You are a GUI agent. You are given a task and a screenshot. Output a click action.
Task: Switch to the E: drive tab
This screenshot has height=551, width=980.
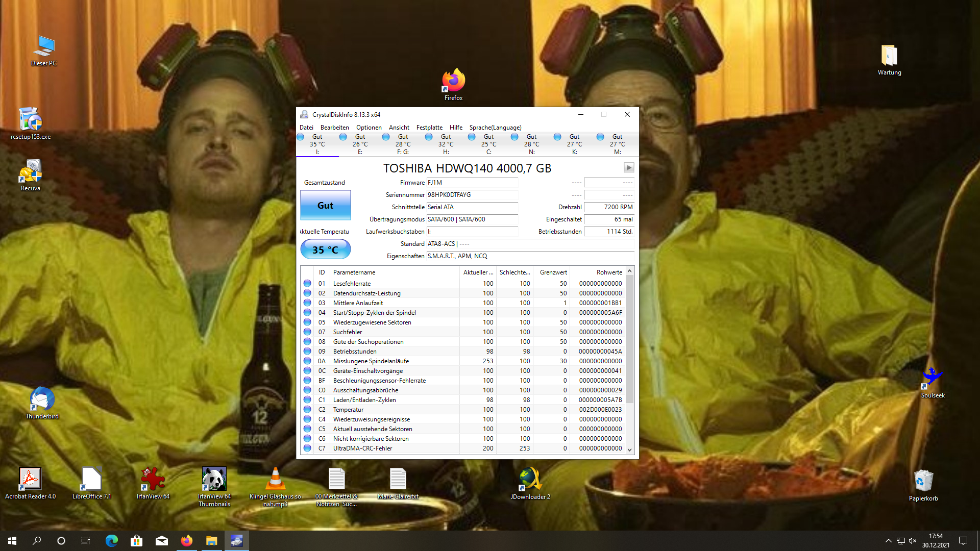(360, 143)
